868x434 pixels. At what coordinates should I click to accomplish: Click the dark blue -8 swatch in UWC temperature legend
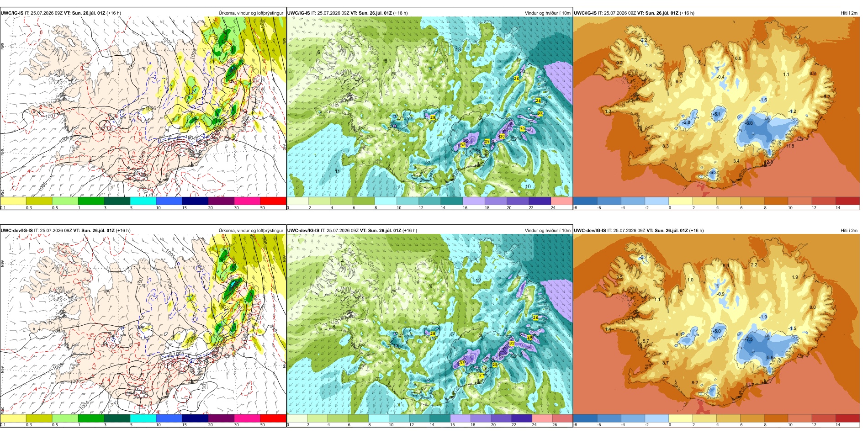[x=585, y=201]
